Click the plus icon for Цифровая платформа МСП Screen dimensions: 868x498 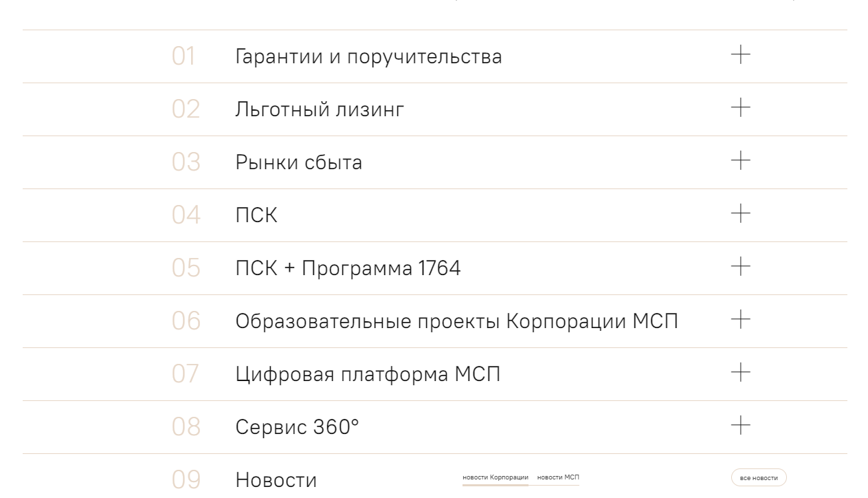[739, 373]
